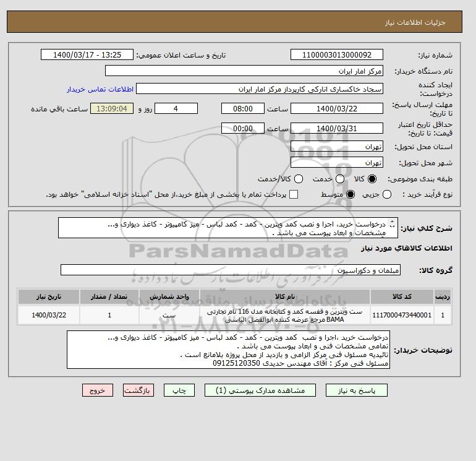This screenshot has height=461, width=476.
Task: Click the شهر محل تحویل field تهران
Action: [337, 162]
